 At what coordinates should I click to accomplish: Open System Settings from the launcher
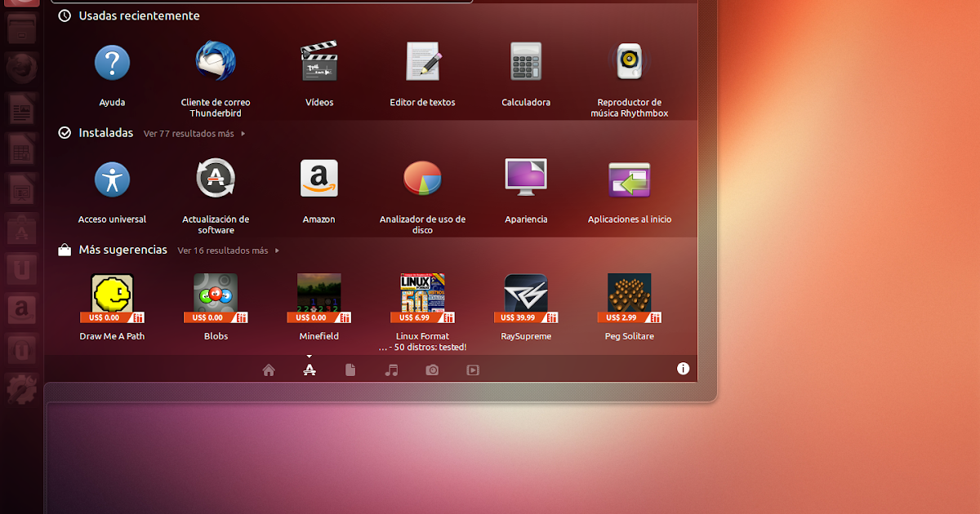tap(22, 390)
